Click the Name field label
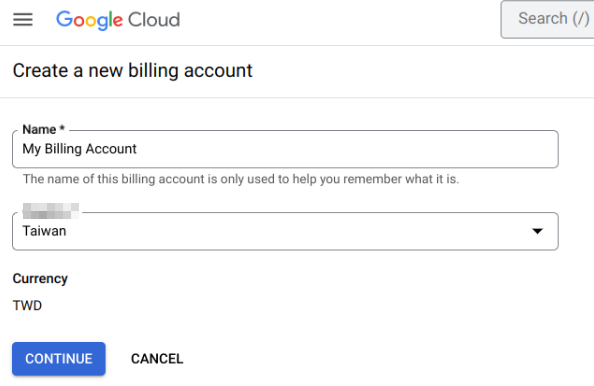Screen dimensions: 594x386 [x=39, y=130]
